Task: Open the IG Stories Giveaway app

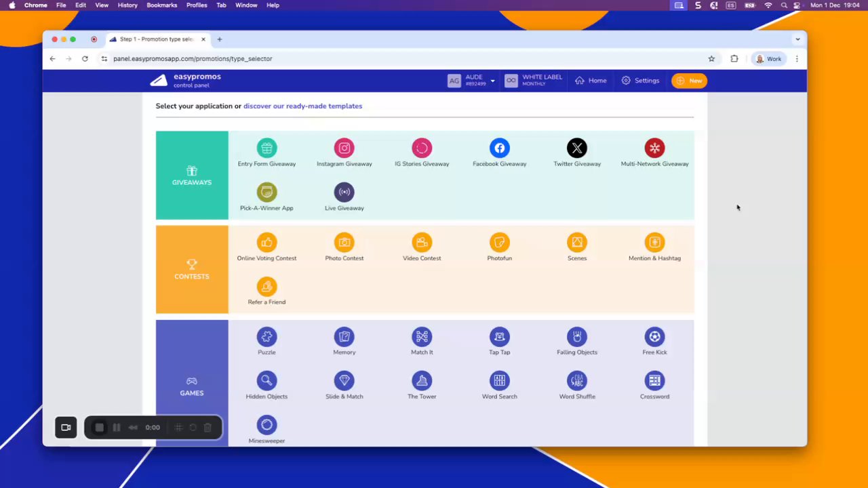Action: (422, 148)
